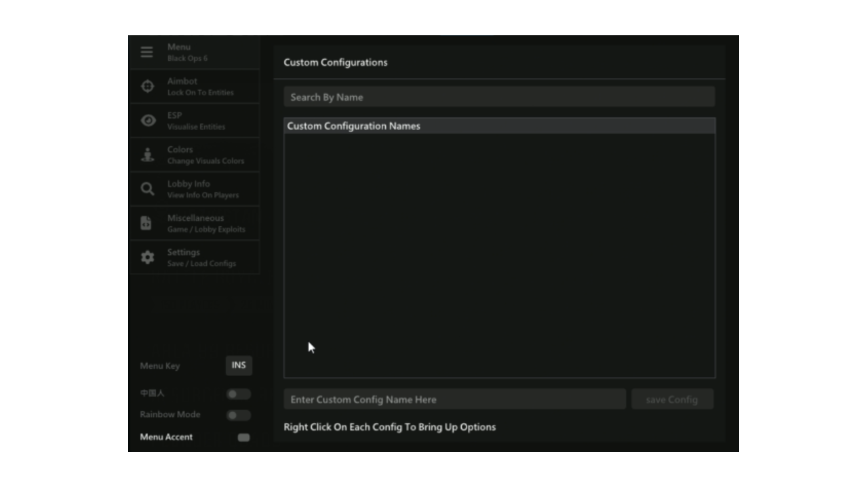Image resolution: width=868 pixels, height=488 pixels.
Task: Click the Settings gear icon
Action: (147, 258)
